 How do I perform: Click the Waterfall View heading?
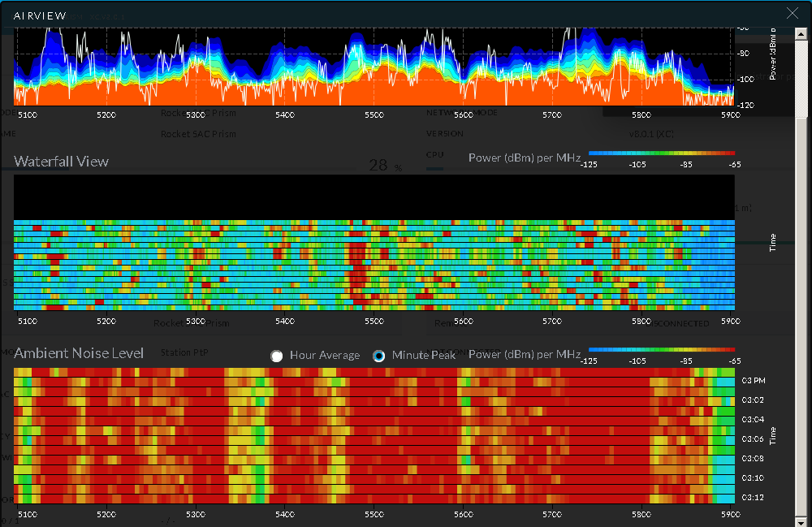click(x=61, y=162)
